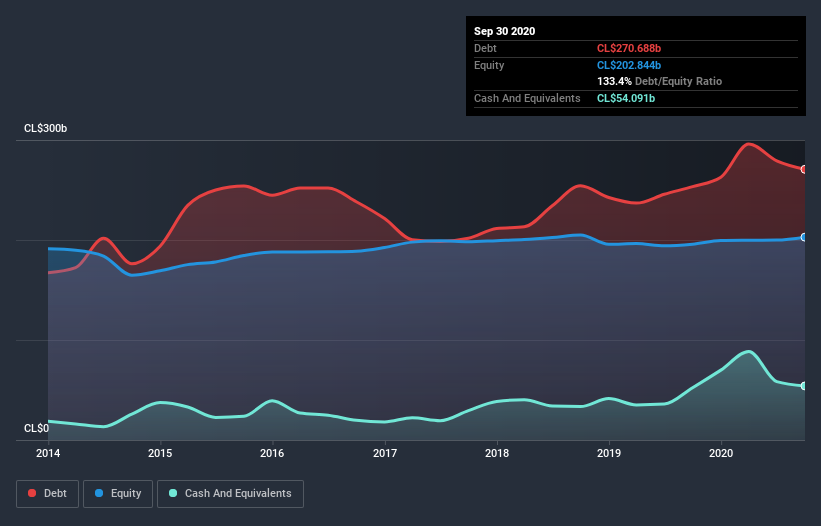
Task: Click the 2017 x-axis label
Action: click(385, 453)
